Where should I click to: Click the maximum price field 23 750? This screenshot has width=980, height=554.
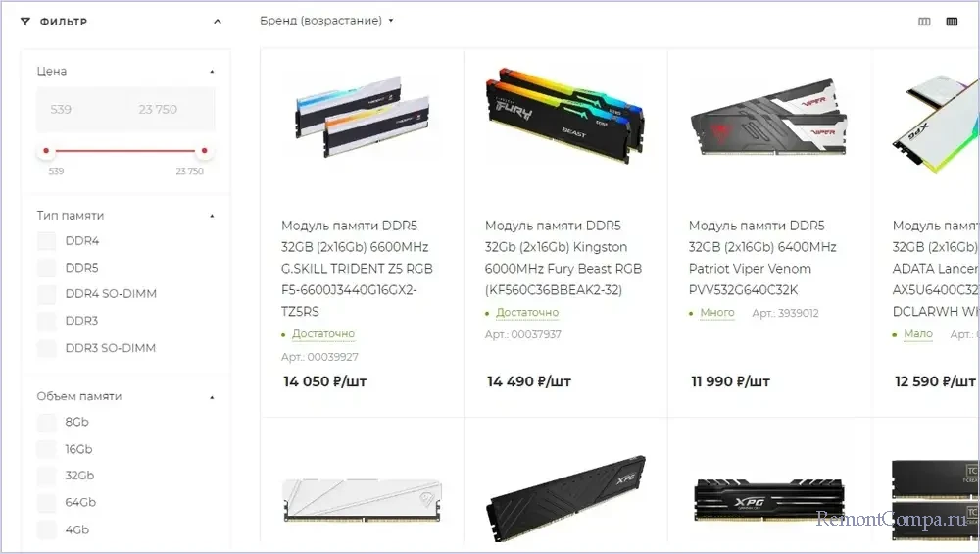coord(170,110)
